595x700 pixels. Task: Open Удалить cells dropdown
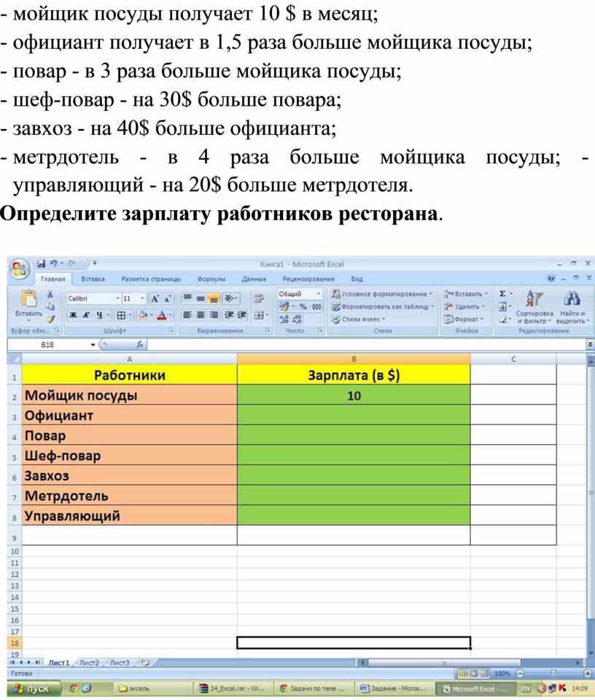click(x=464, y=307)
